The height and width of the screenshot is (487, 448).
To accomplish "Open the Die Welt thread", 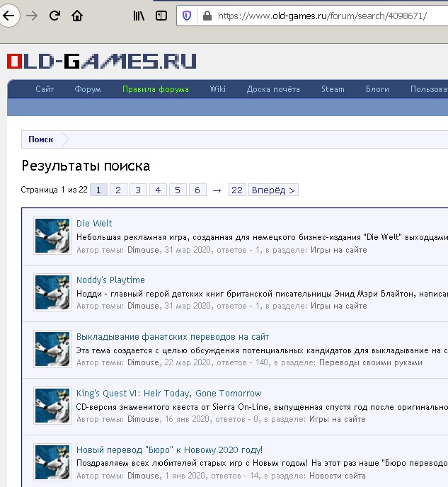I will 94,223.
